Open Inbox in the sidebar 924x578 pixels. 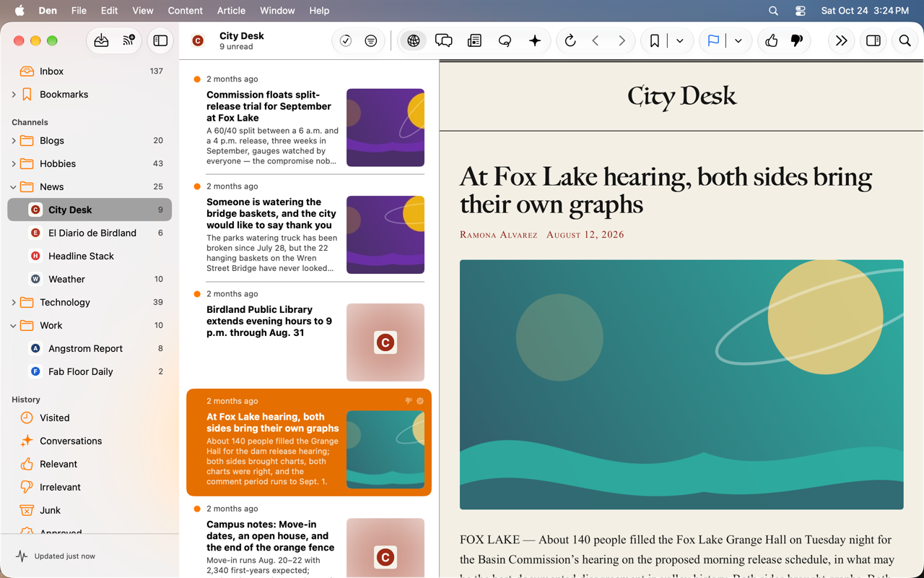90,71
